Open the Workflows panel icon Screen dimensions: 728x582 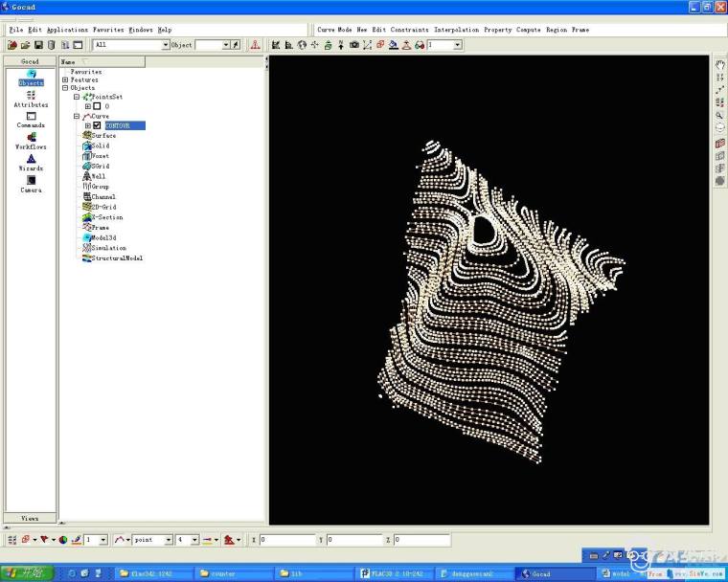31,139
